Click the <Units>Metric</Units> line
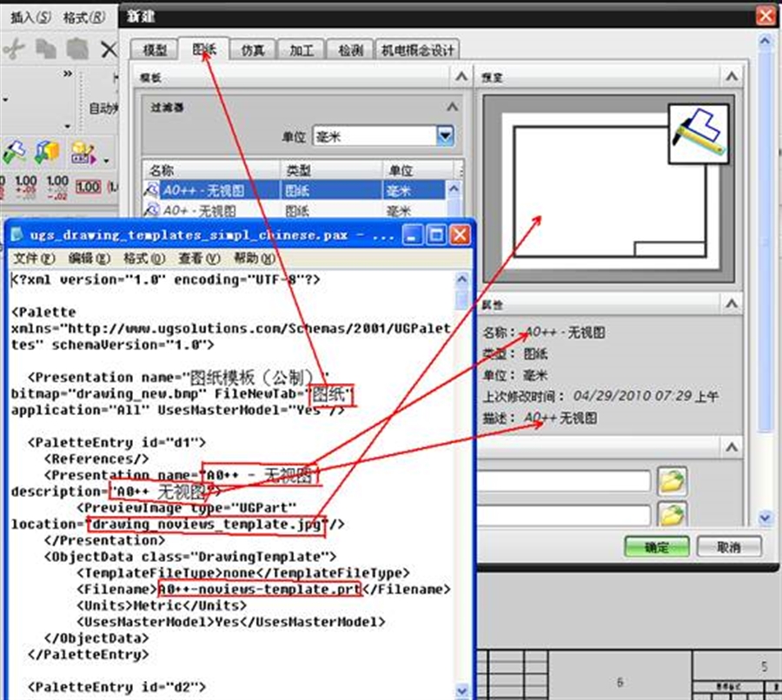Viewport: 782px width, 700px height. (x=162, y=606)
